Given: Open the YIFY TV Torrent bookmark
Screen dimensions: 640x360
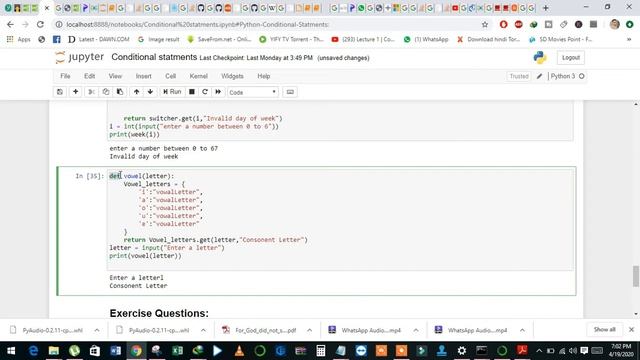Looking at the screenshot, I should tap(291, 40).
